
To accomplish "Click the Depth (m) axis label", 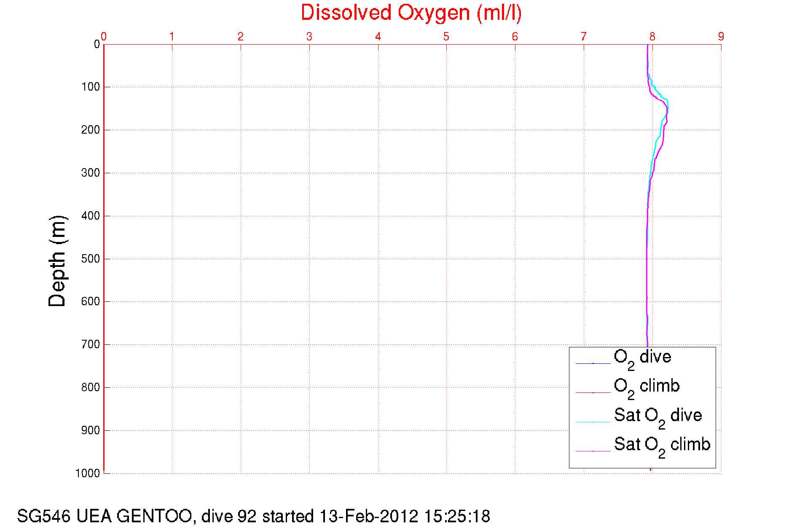I will click(57, 261).
